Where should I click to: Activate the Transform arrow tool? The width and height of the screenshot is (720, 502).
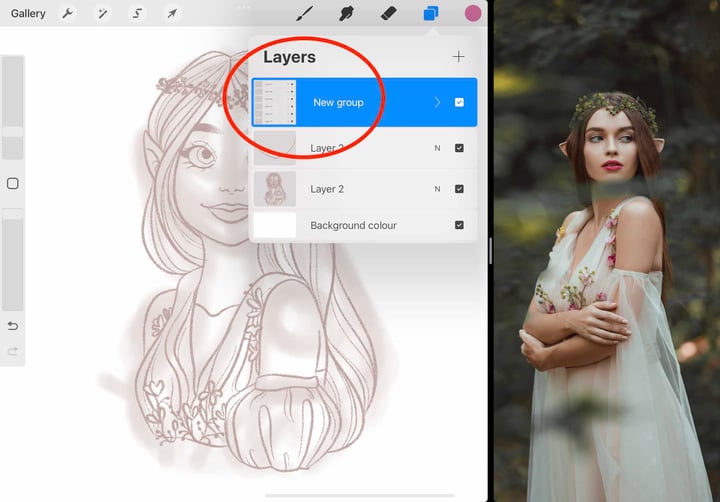point(172,13)
